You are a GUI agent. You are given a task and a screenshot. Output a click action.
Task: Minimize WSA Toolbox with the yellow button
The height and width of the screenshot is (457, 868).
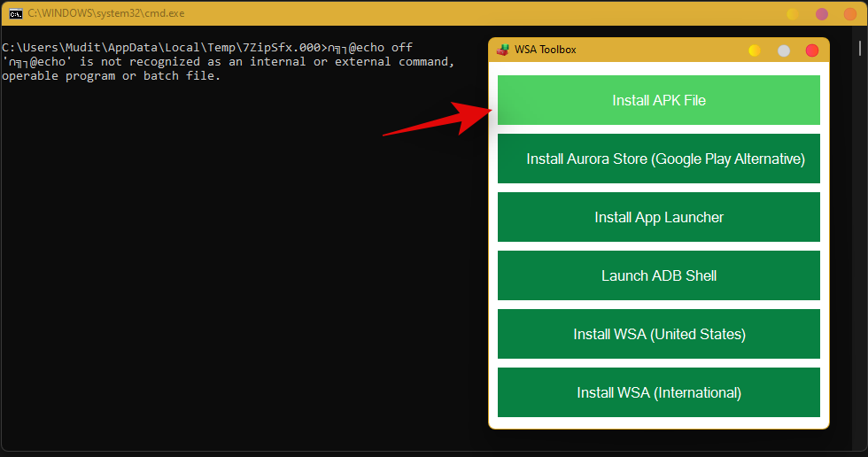tap(755, 50)
